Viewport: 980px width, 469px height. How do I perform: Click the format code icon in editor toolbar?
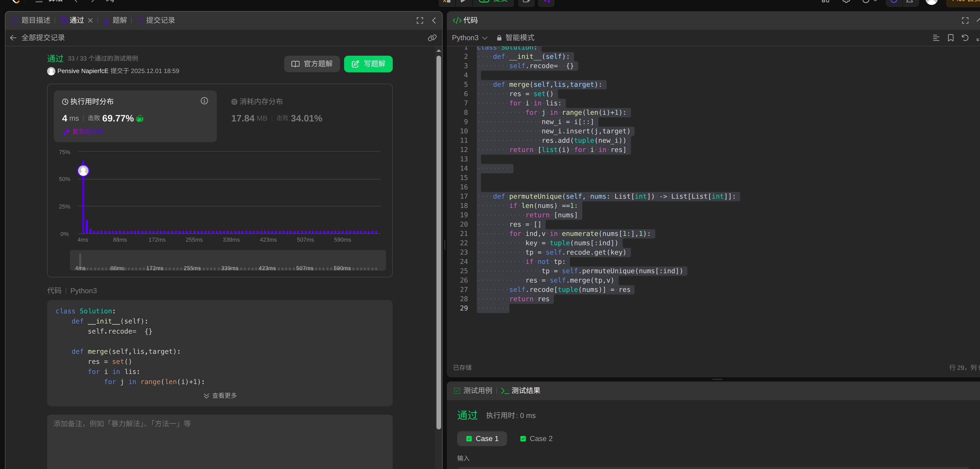[x=936, y=38]
